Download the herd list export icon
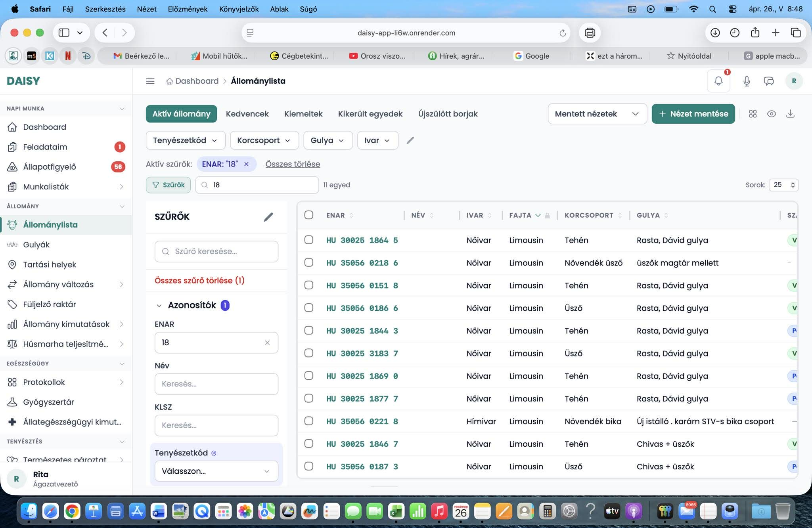 pyautogui.click(x=790, y=114)
